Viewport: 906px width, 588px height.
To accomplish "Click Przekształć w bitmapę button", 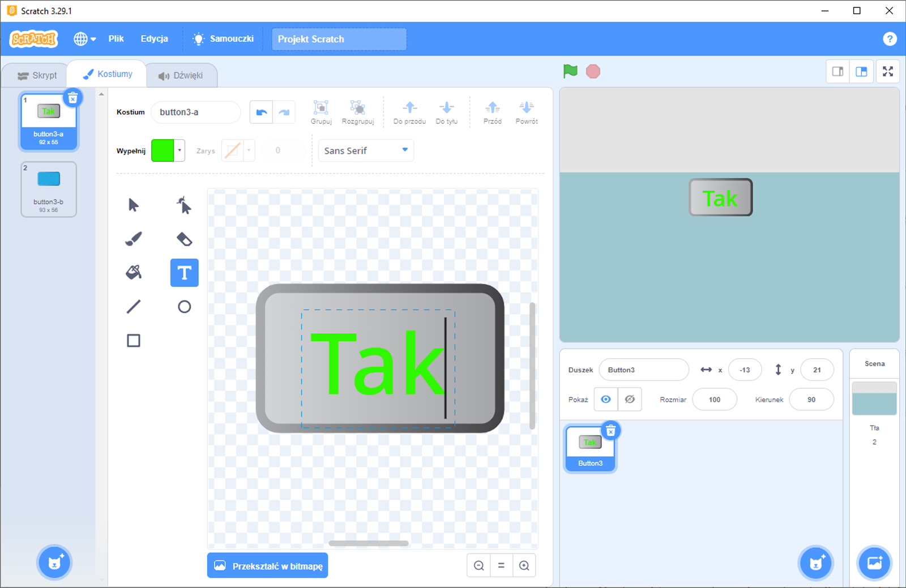I will pyautogui.click(x=268, y=566).
